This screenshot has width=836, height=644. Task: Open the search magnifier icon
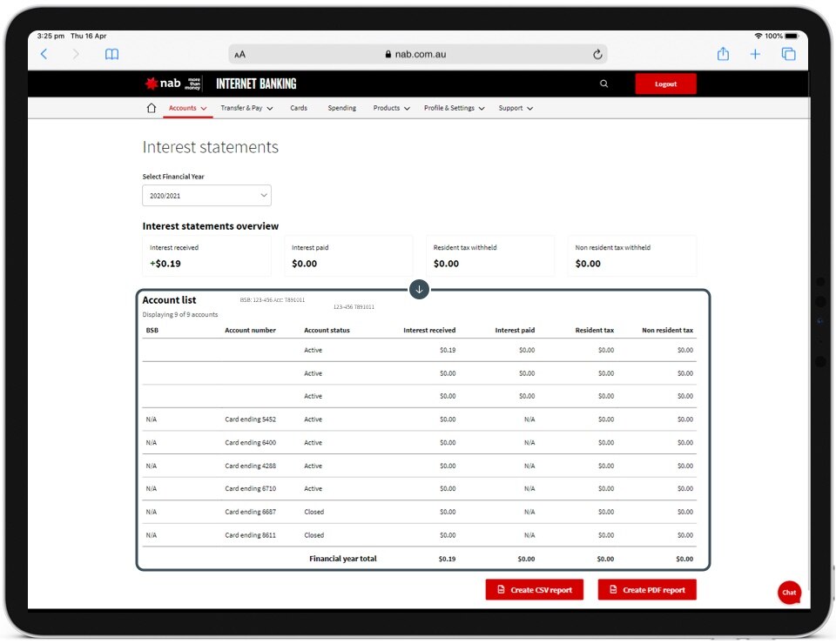click(x=604, y=84)
